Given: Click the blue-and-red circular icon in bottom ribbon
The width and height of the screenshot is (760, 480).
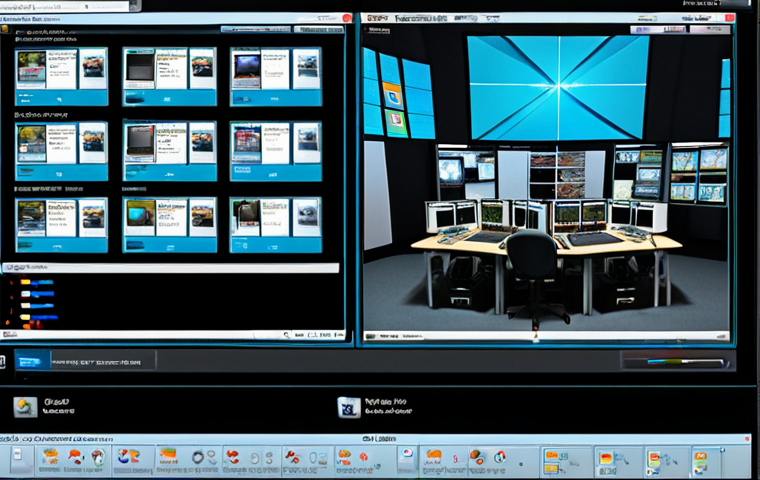Looking at the screenshot, I should pyautogui.click(x=500, y=456).
